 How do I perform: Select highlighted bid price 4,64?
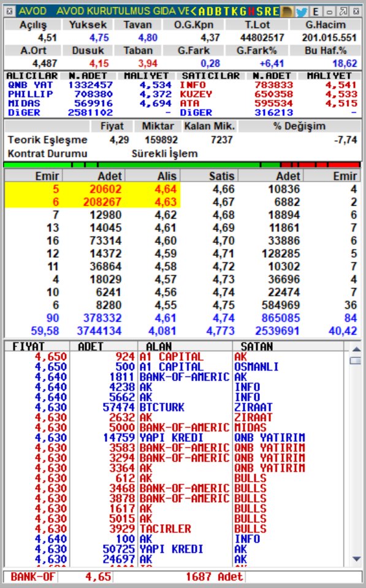tap(166, 189)
